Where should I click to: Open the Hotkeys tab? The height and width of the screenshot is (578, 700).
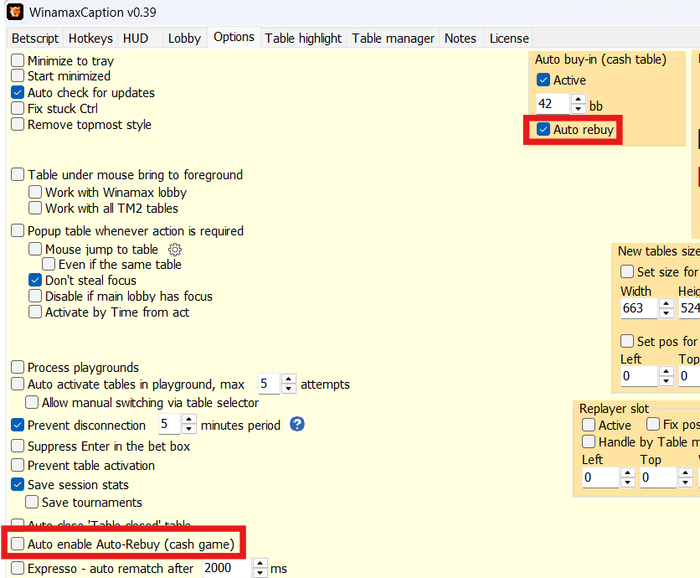click(x=90, y=38)
